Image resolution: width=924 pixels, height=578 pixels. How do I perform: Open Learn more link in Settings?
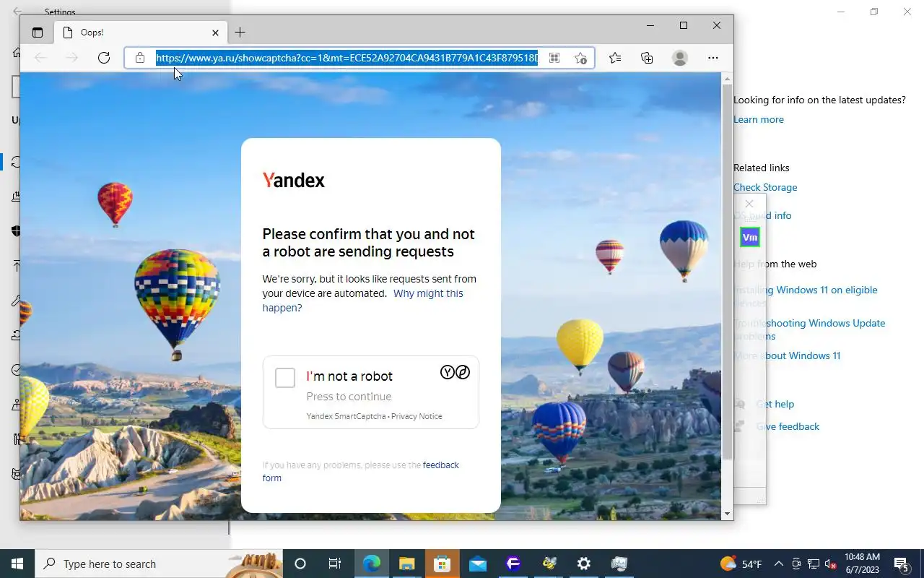(758, 119)
